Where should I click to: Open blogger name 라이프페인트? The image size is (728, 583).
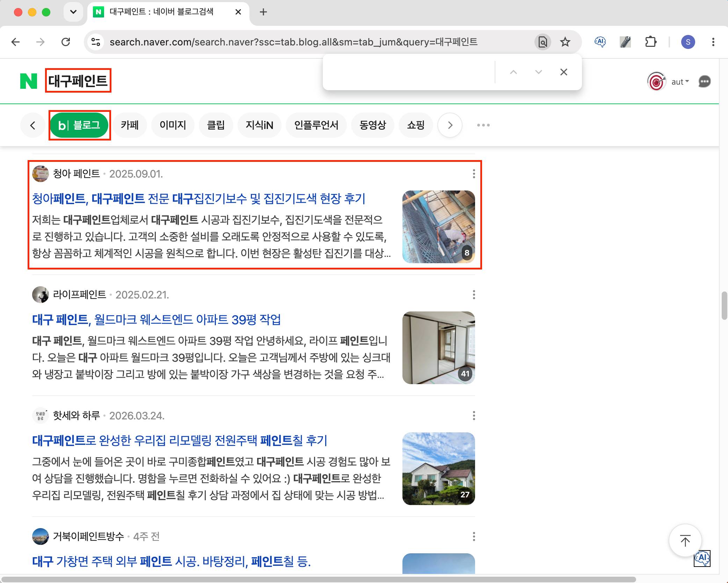click(80, 295)
